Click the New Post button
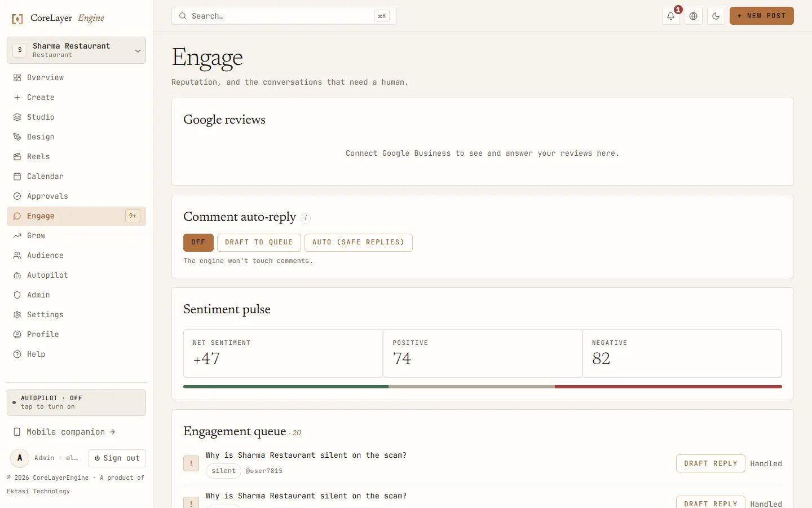This screenshot has width=812, height=508. [761, 16]
